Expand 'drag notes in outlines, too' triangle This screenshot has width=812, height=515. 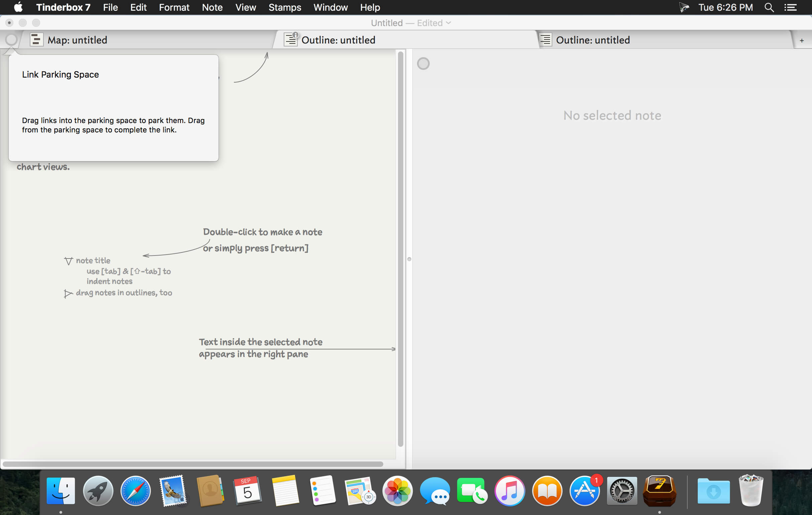68,293
